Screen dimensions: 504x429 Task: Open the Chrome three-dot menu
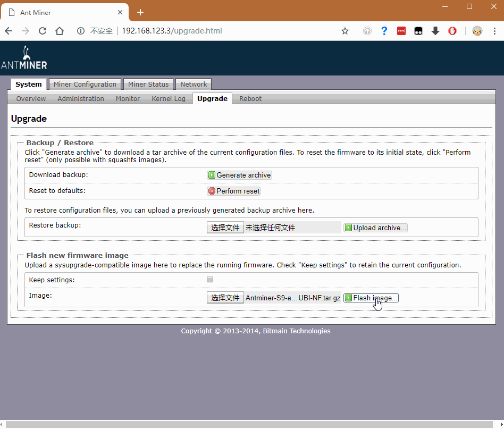pos(494,31)
